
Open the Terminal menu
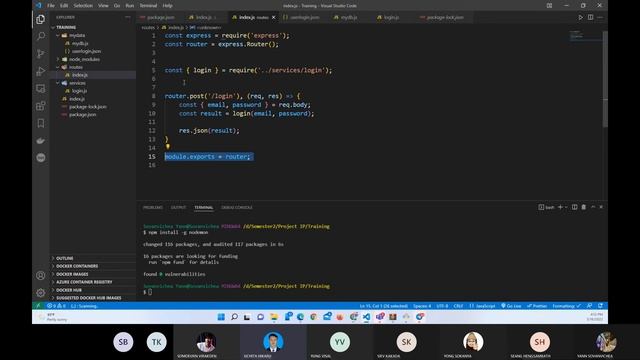tap(148, 6)
